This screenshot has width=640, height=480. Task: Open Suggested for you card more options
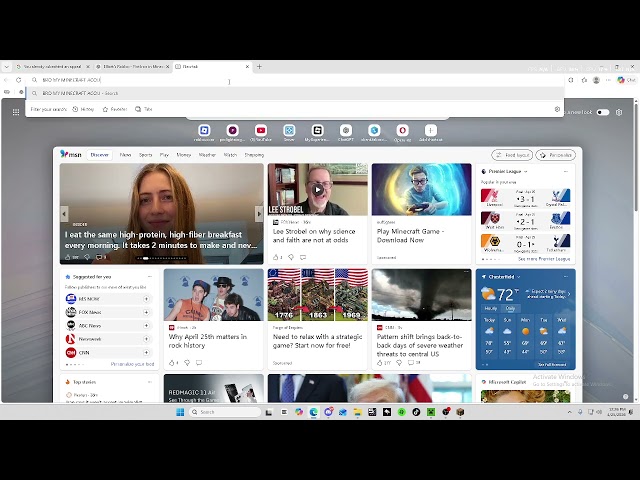150,277
